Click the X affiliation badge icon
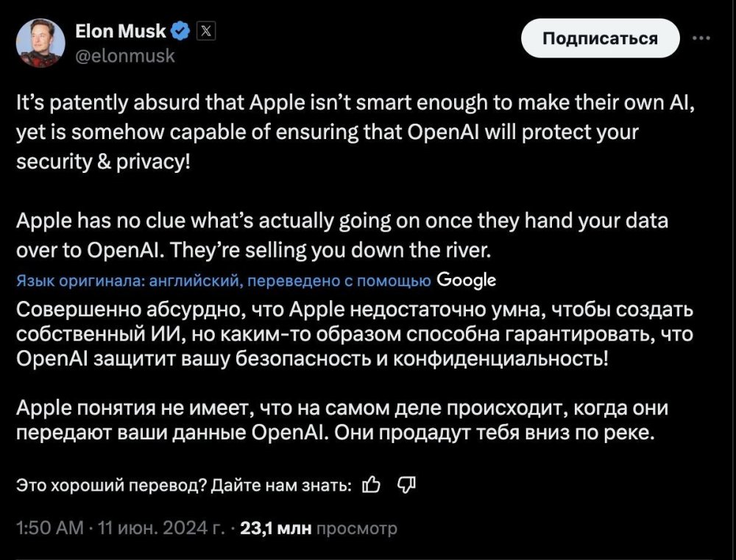This screenshot has width=736, height=560. coord(205,31)
